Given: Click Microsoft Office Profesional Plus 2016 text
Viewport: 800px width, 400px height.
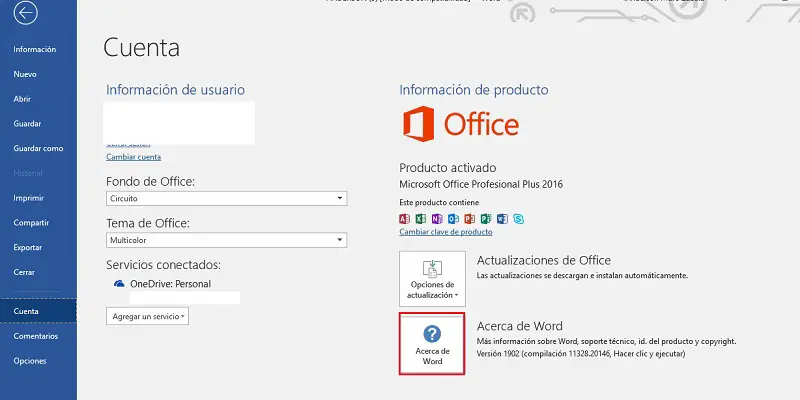Looking at the screenshot, I should coord(481,184).
